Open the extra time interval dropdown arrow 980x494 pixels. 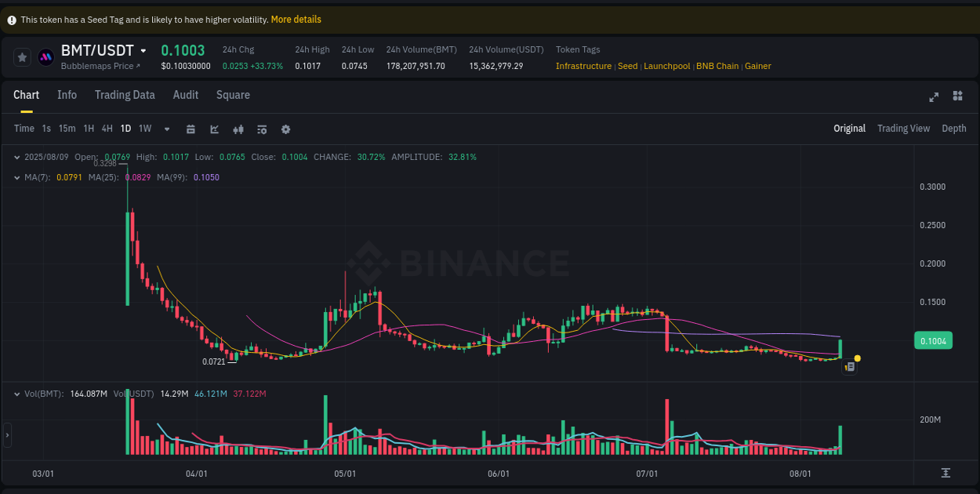pyautogui.click(x=166, y=129)
